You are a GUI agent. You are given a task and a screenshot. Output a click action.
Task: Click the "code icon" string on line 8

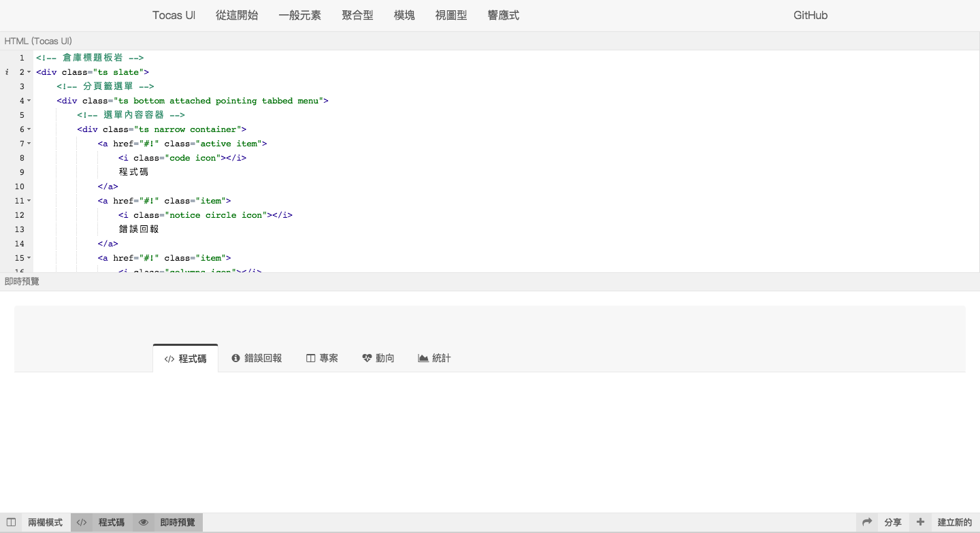point(195,158)
